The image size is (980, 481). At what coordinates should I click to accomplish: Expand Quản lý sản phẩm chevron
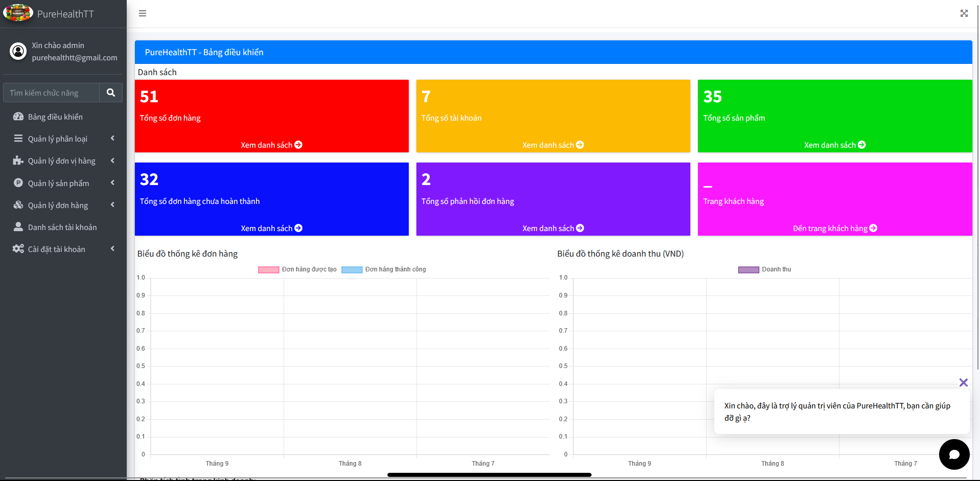[112, 183]
